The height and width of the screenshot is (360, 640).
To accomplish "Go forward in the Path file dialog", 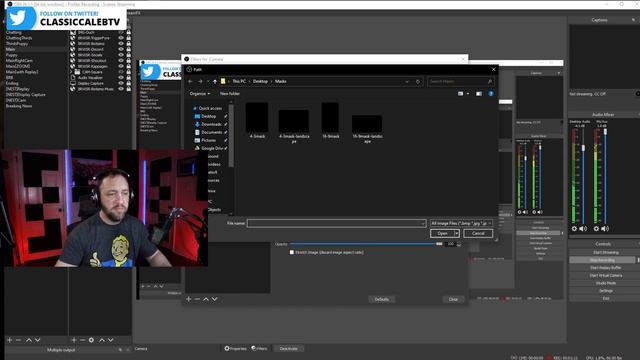I will tap(200, 81).
